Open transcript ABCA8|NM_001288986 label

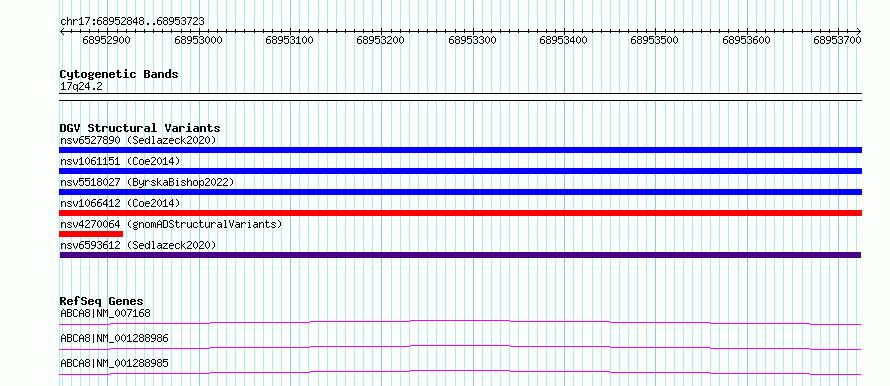[114, 338]
